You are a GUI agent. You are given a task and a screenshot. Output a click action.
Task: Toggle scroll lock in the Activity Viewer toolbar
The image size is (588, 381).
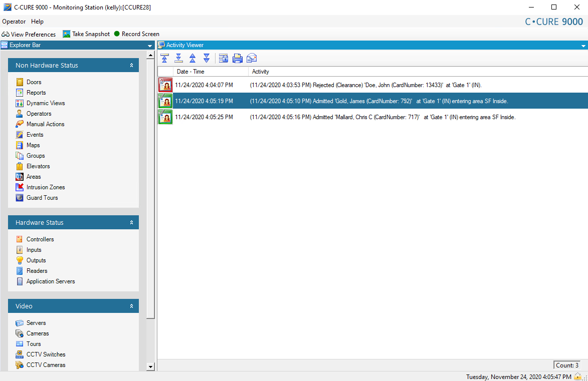click(x=224, y=58)
